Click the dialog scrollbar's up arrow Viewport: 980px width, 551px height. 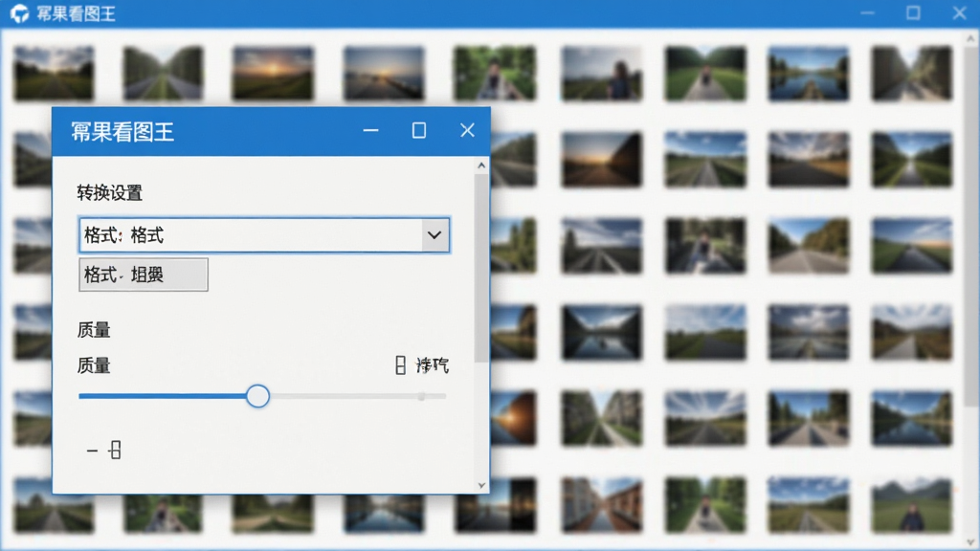pyautogui.click(x=481, y=165)
